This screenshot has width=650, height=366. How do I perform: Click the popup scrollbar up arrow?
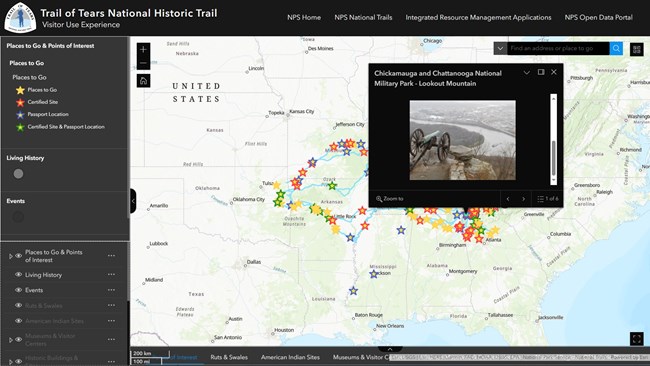pyautogui.click(x=553, y=98)
